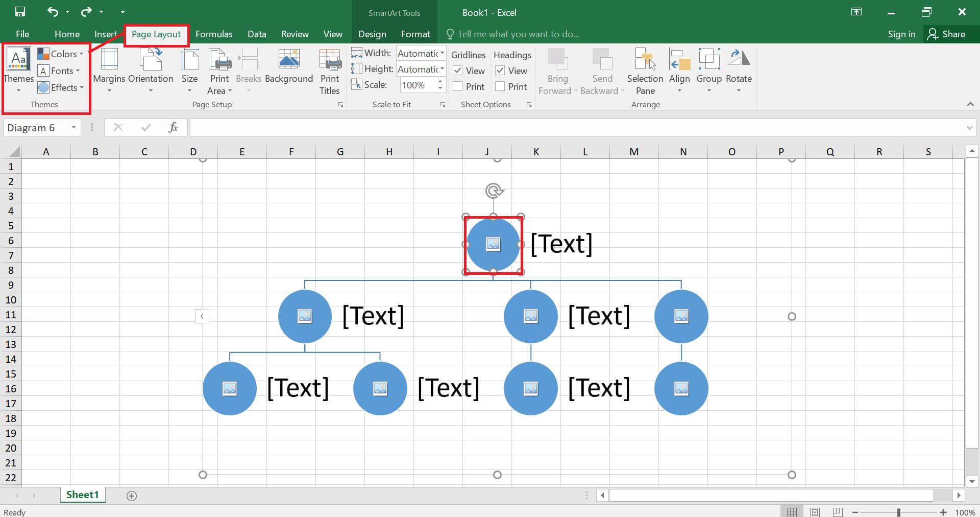Toggle Headings Print checkbox

[x=500, y=86]
